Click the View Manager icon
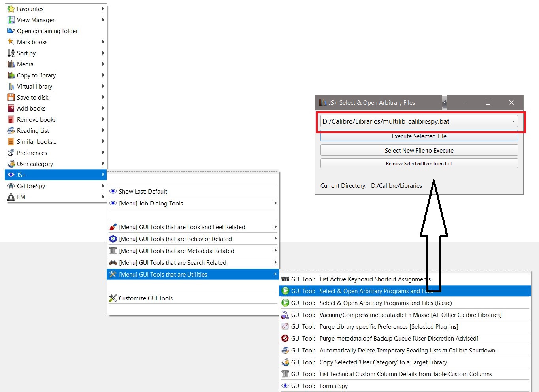The image size is (539, 392). [x=11, y=20]
